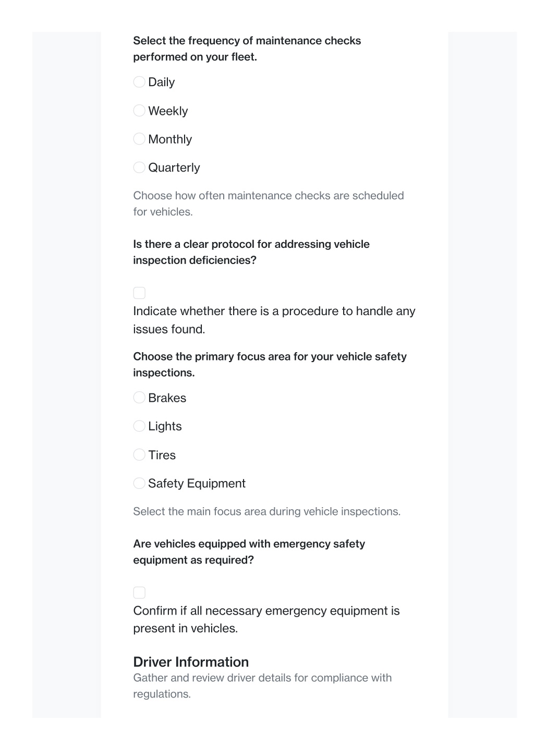Select the Tires radio option
The height and width of the screenshot is (756, 534).
tap(139, 455)
